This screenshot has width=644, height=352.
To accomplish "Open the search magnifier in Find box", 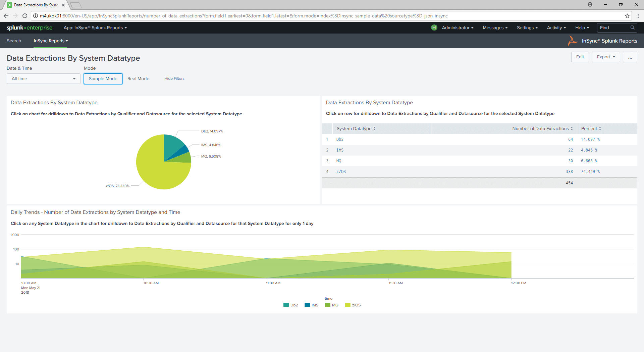I will click(632, 27).
